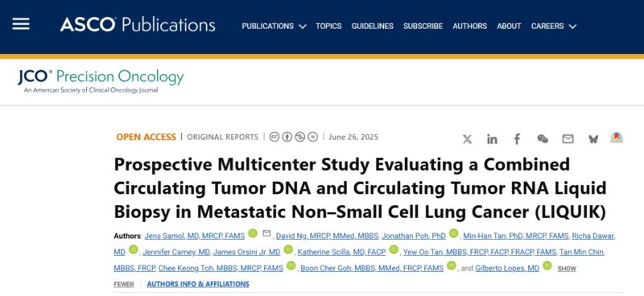Share article by email envelope icon
This screenshot has height=296, width=644.
568,139
